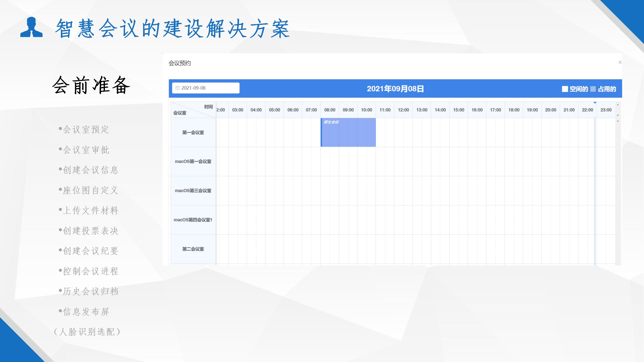The image size is (644, 362).
Task: Select the macOS第一会议室 room label
Action: pos(193,161)
